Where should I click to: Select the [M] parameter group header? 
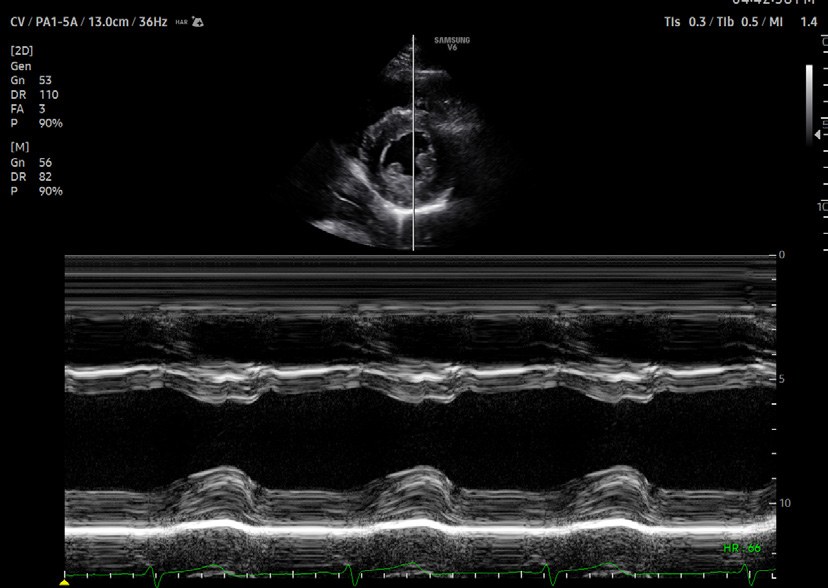[20, 147]
